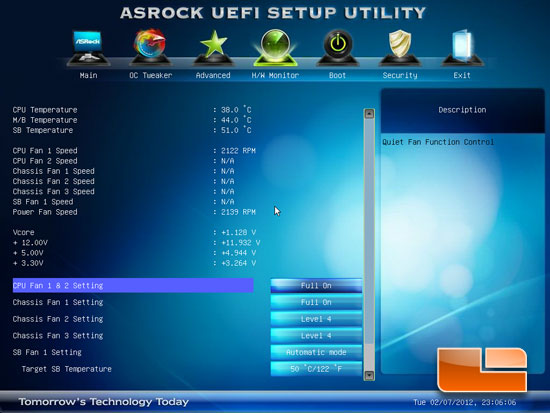Click the Exit door icon

pos(462,48)
